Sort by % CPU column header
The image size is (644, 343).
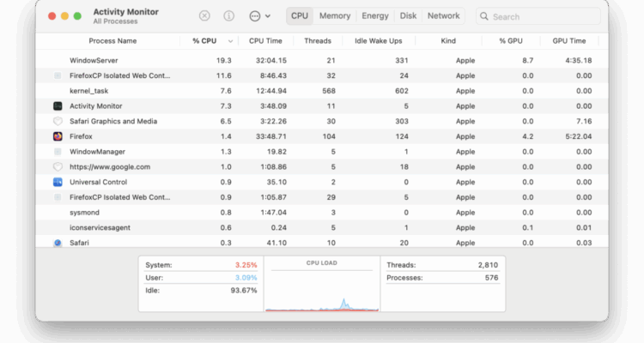(x=204, y=41)
